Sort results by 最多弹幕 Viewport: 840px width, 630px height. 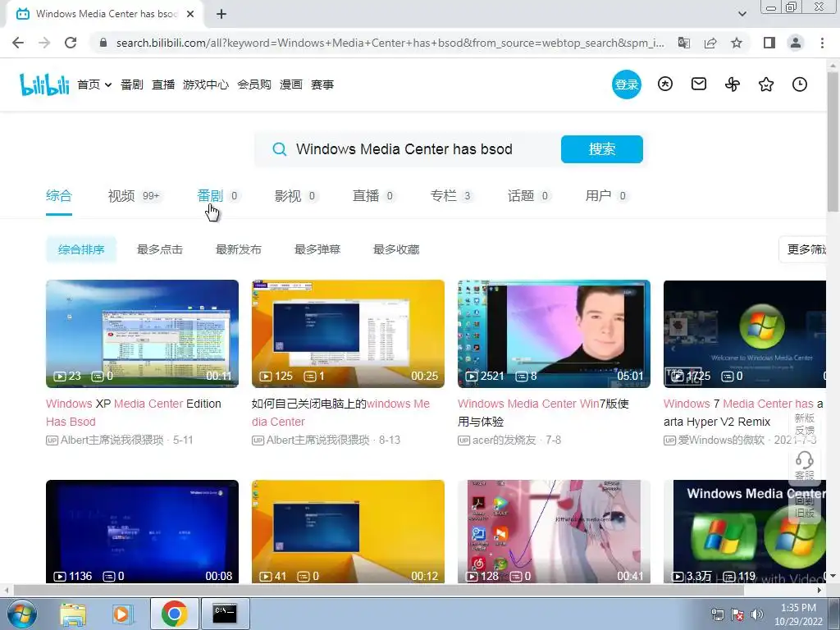click(317, 249)
